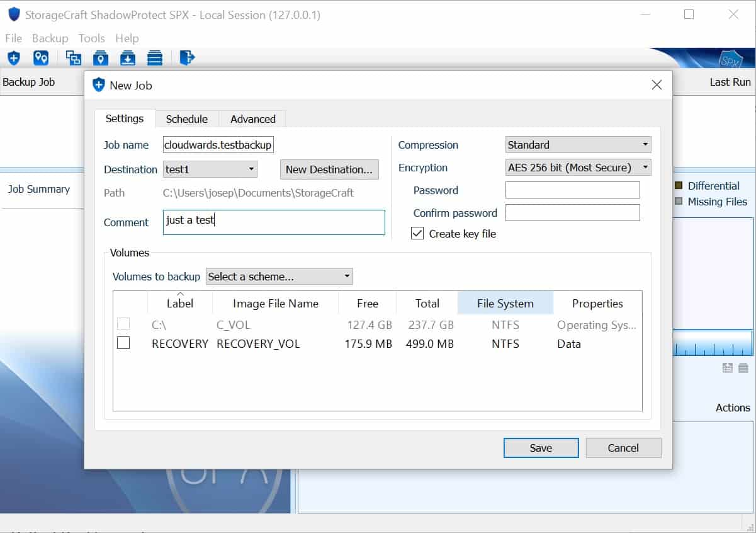Click the ShadowProtect shield icon in the title bar
The width and height of the screenshot is (756, 533).
coord(14,14)
